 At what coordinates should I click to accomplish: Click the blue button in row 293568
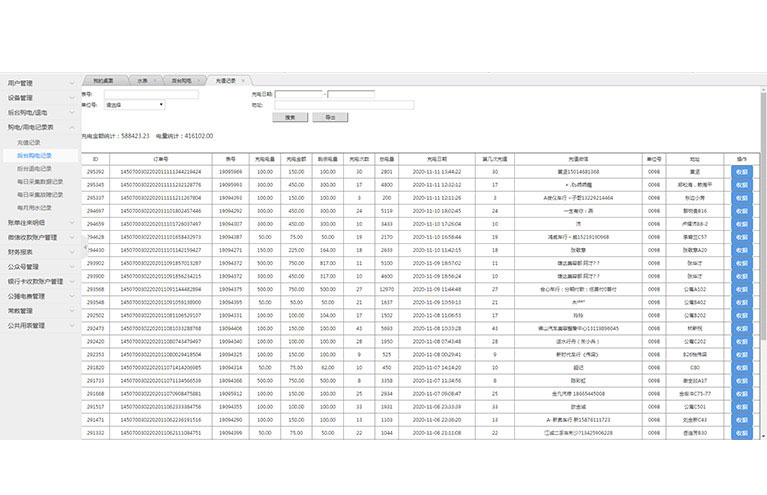742,290
